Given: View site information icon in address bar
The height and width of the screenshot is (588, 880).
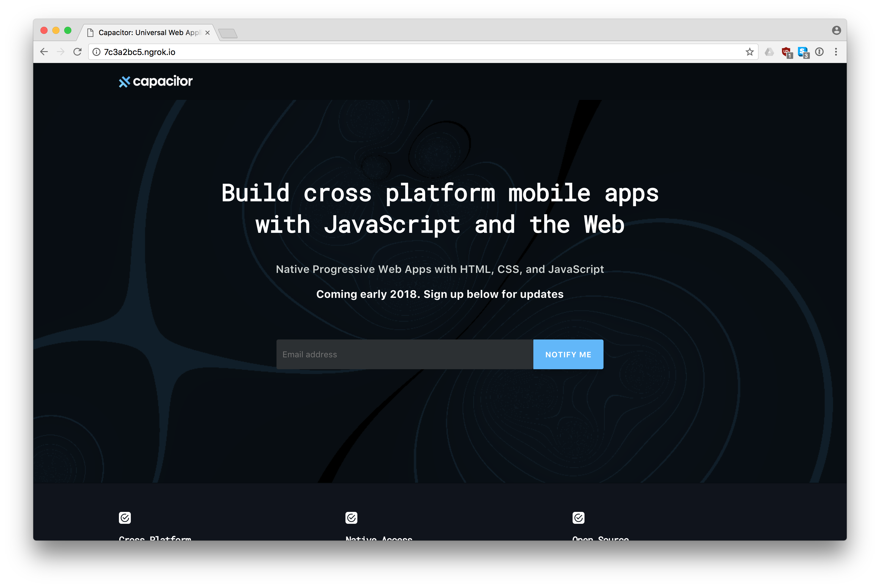Looking at the screenshot, I should pos(97,52).
